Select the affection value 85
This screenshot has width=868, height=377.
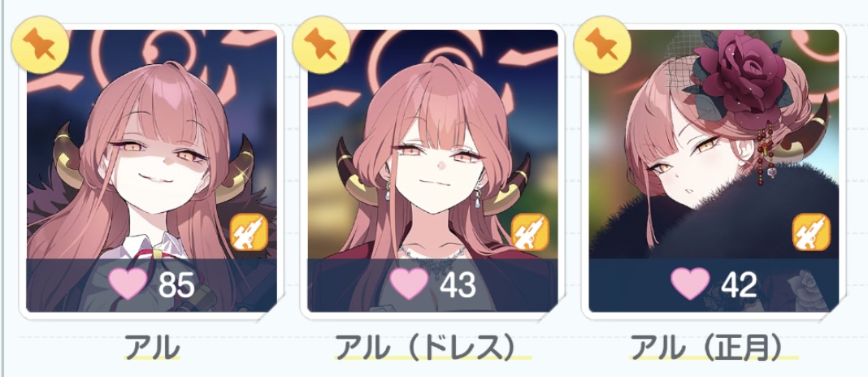(x=176, y=285)
